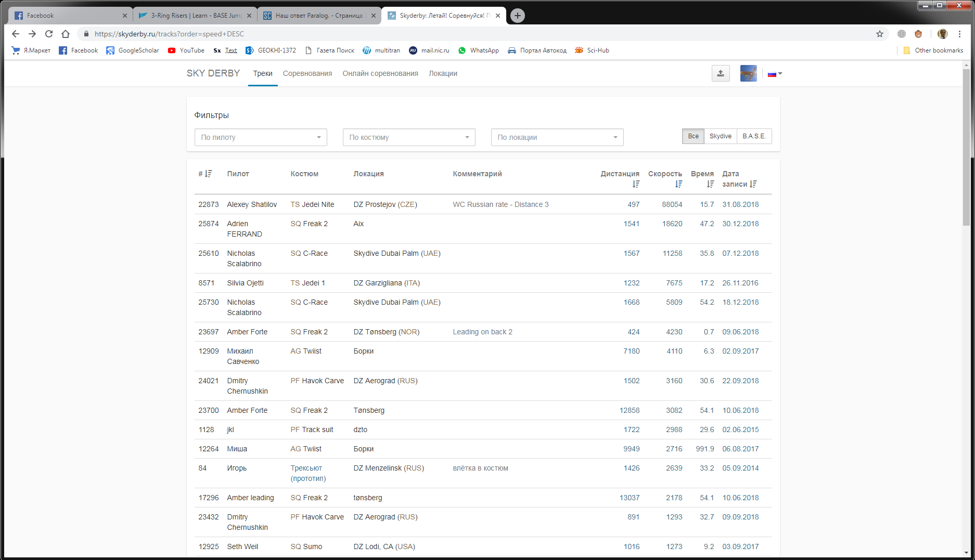975x560 pixels.
Task: Expand the По пилоту filter dropdown
Action: [x=261, y=137]
